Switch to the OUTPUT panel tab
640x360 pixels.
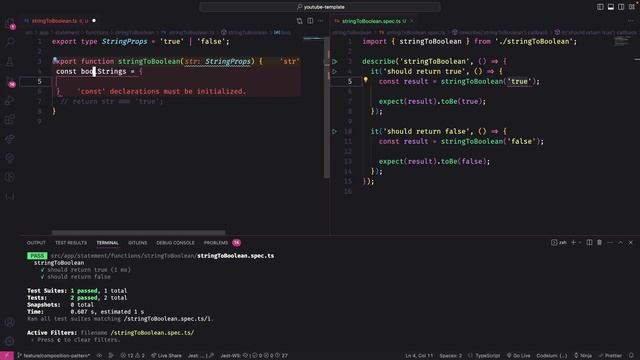36,243
